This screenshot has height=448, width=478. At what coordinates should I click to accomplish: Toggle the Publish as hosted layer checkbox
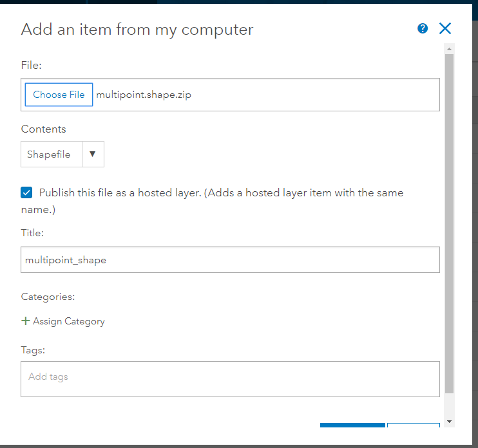[26, 192]
